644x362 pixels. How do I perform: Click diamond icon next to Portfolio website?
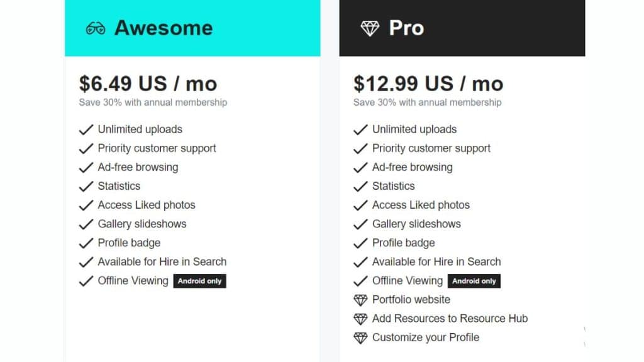click(360, 300)
